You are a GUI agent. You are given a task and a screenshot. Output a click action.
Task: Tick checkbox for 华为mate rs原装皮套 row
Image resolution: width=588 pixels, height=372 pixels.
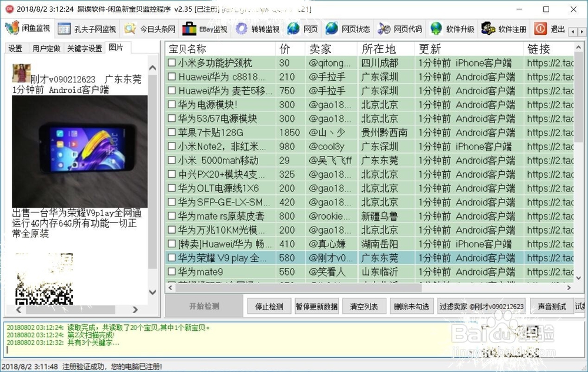(x=172, y=215)
